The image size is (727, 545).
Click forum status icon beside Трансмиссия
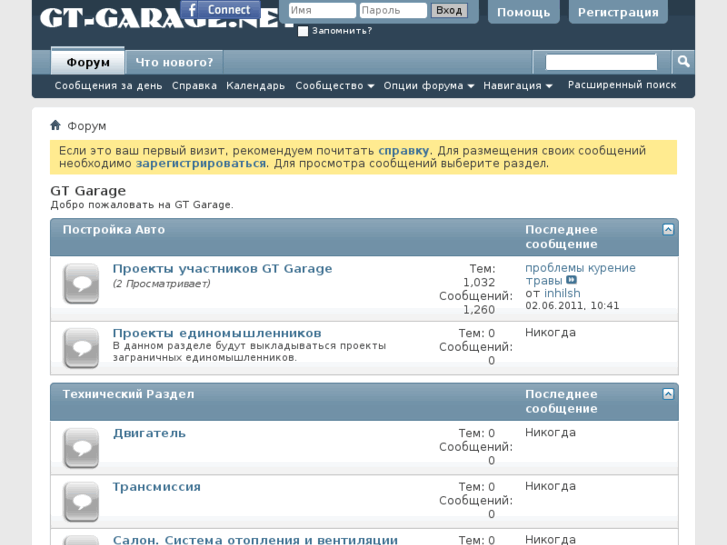81,501
